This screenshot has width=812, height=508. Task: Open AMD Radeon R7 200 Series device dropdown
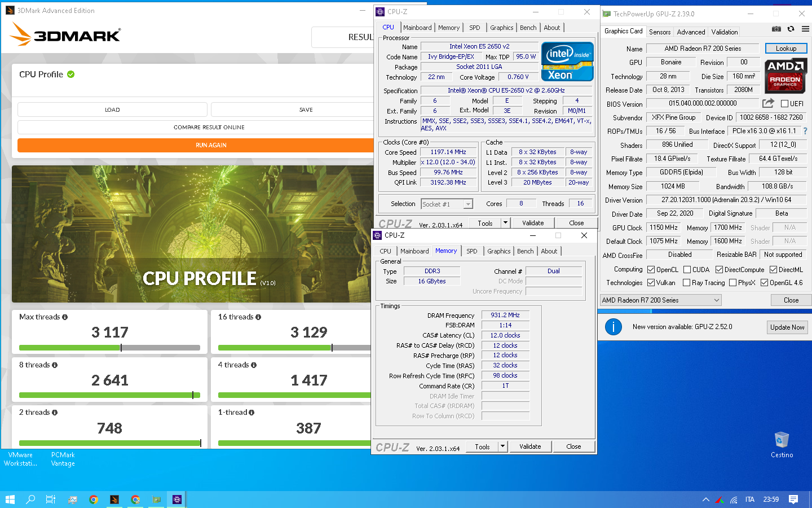coord(661,300)
